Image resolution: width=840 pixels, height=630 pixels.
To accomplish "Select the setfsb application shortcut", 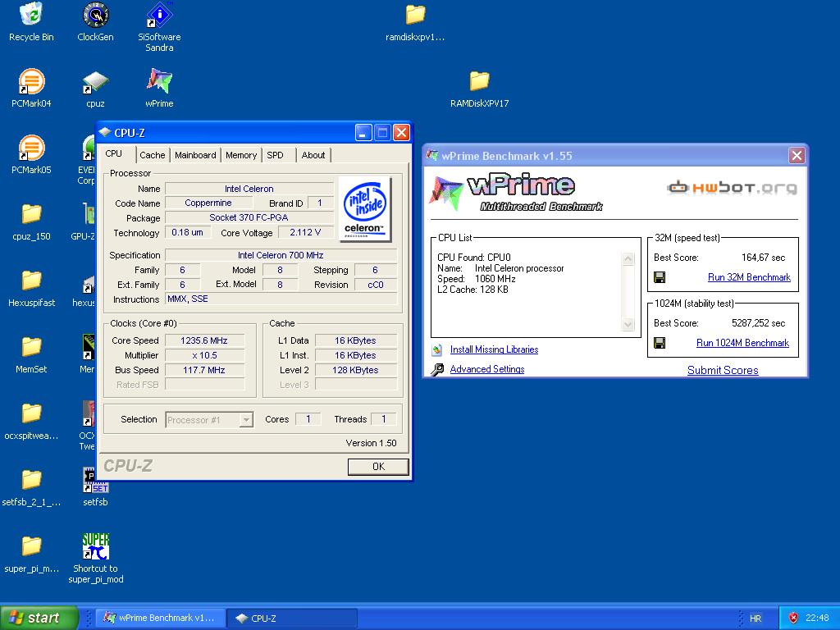I will tap(95, 487).
